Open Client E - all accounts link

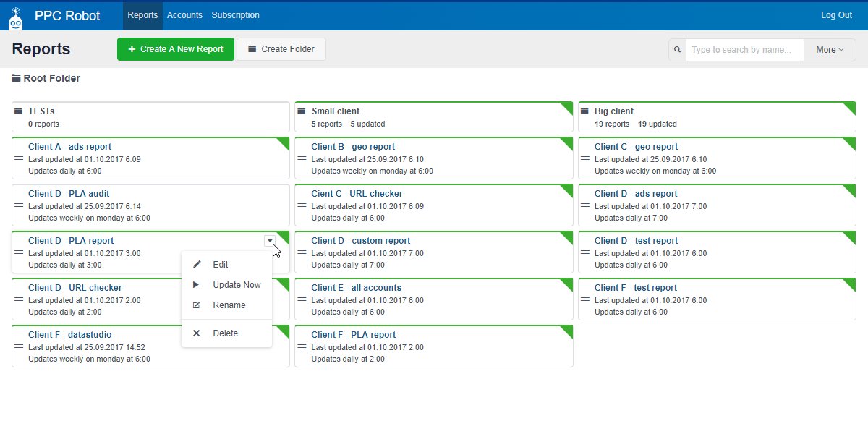[357, 288]
